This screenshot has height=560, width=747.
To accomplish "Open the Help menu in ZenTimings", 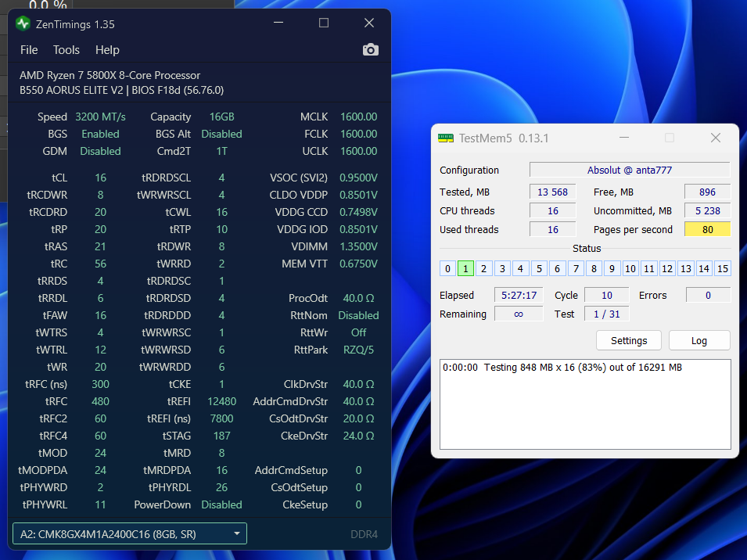I will pyautogui.click(x=107, y=50).
